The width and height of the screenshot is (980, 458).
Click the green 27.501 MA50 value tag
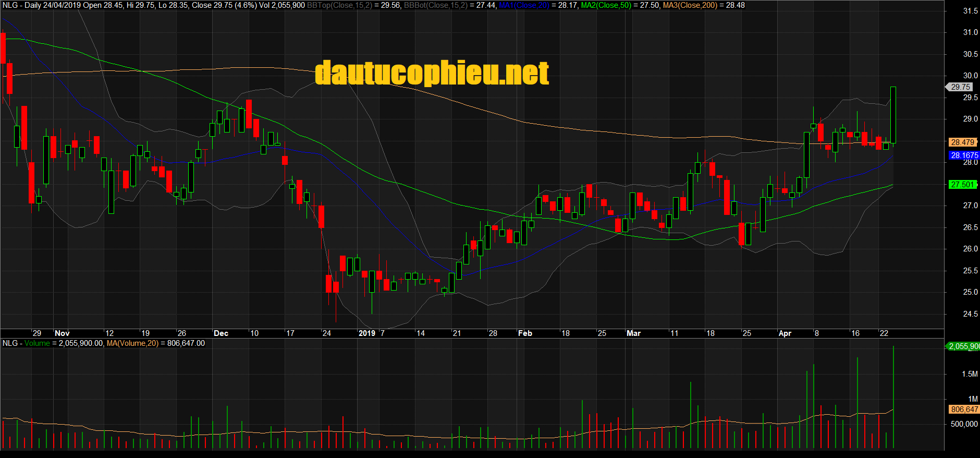tap(962, 185)
